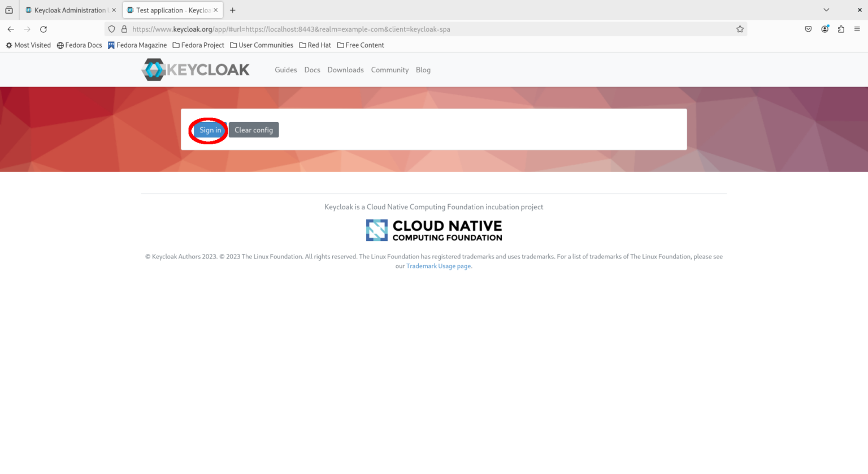Click the Clear config button
Viewport: 868px width, 474px height.
tap(254, 130)
